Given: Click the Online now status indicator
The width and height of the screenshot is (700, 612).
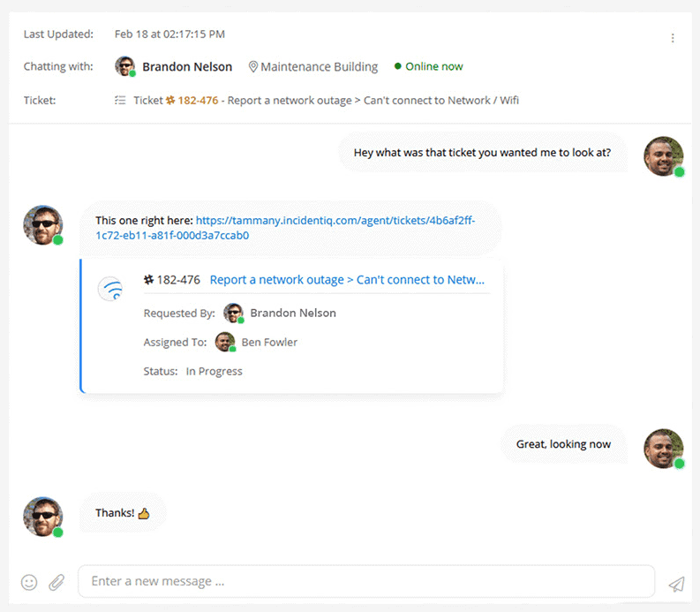Looking at the screenshot, I should pos(428,67).
